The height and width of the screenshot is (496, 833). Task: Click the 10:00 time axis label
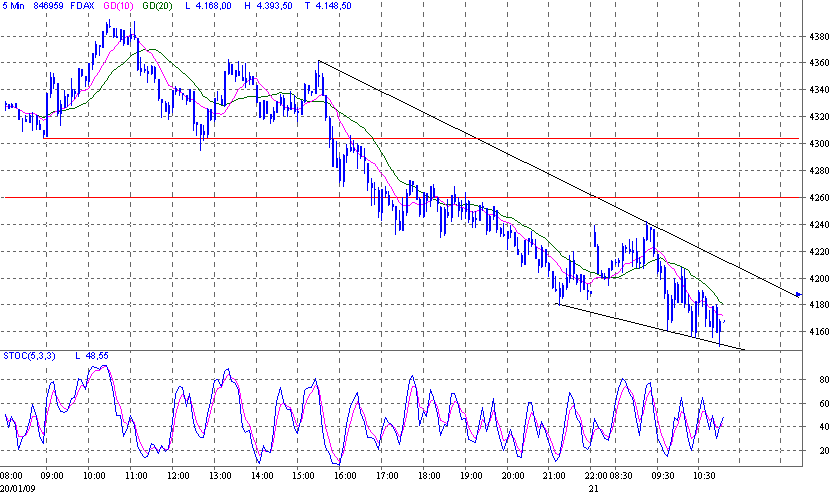pyautogui.click(x=94, y=476)
